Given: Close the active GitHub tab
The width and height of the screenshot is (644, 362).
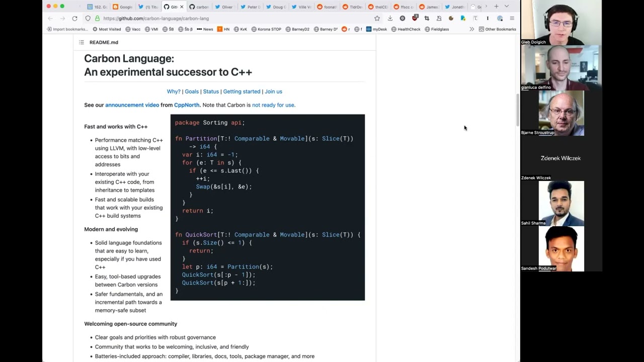Looking at the screenshot, I should coord(182,7).
